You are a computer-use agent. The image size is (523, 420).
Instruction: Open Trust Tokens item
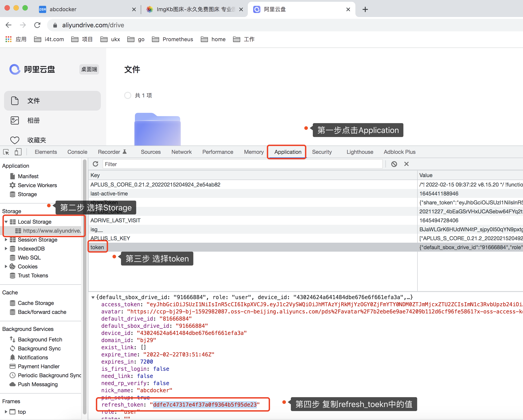33,276
